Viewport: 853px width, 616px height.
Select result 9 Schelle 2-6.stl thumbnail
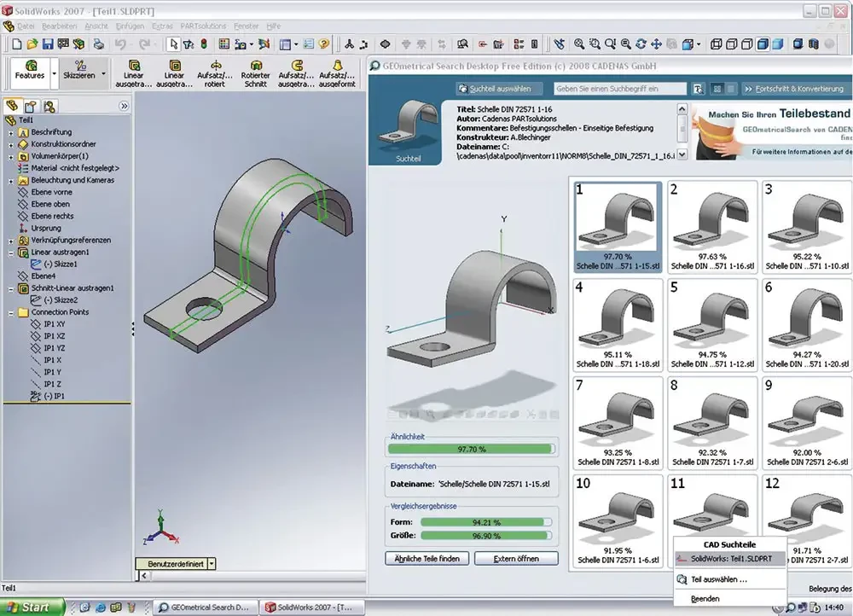(x=807, y=423)
